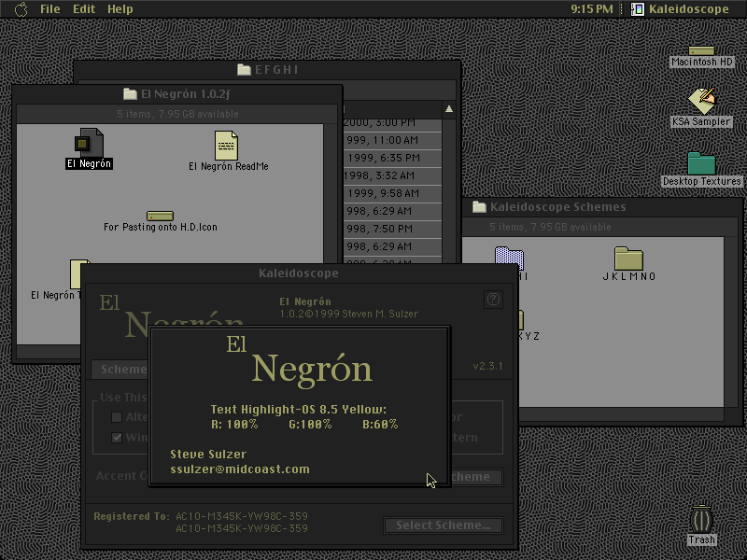Click the folder icon in El Negrón 1.0.2f title bar
This screenshot has height=560, width=747.
click(130, 94)
